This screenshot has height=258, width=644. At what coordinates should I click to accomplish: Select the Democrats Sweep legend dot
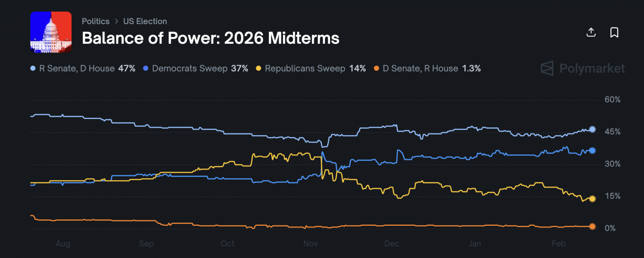(x=146, y=68)
